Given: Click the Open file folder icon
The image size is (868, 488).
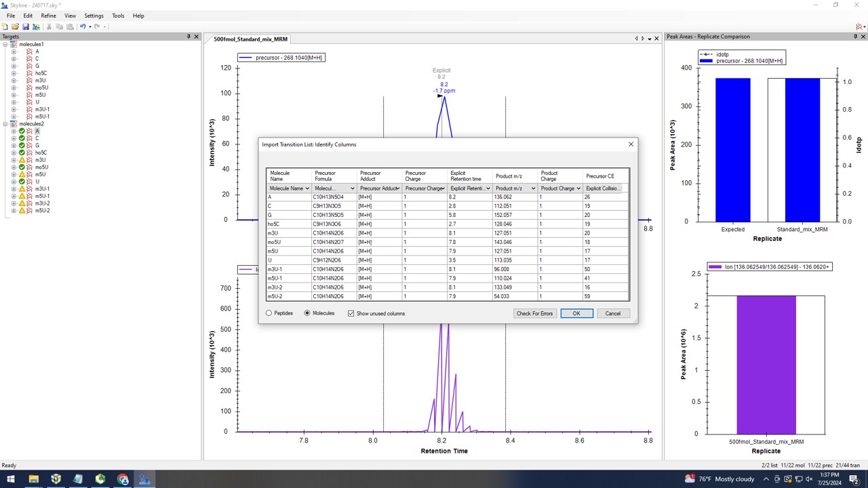Looking at the screenshot, I should pyautogui.click(x=15, y=26).
